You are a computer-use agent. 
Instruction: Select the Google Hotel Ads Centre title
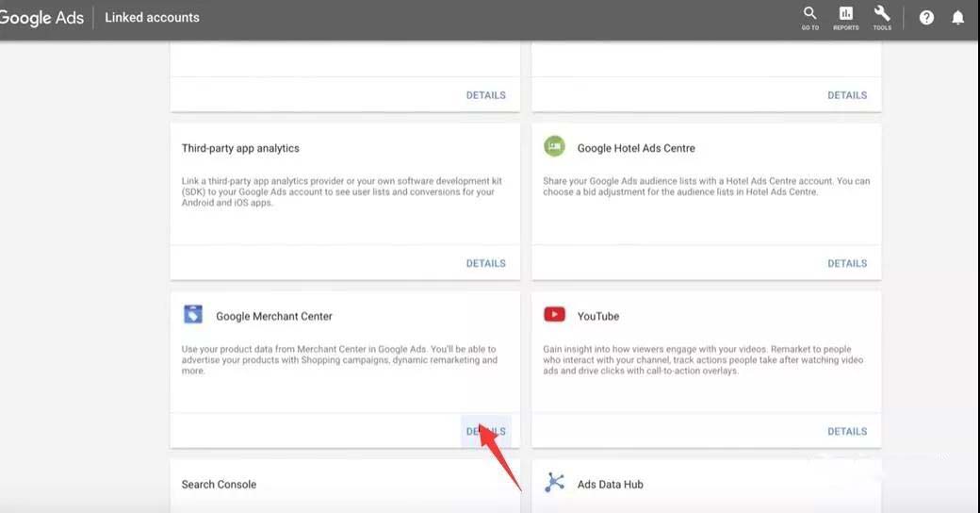[636, 148]
